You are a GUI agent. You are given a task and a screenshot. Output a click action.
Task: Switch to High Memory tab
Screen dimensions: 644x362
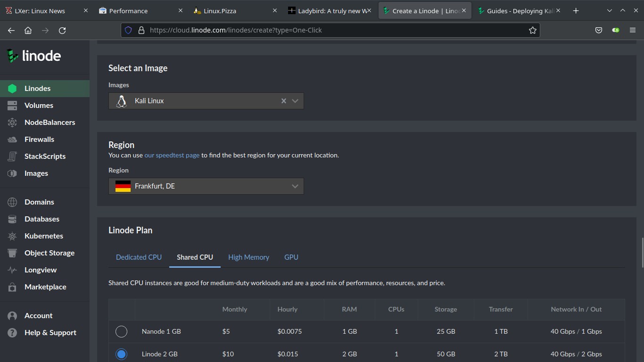(x=248, y=257)
